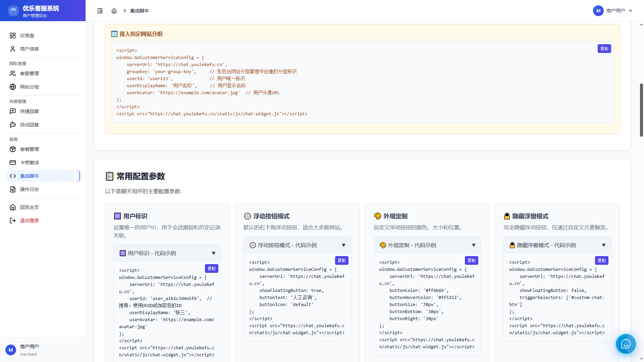The height and width of the screenshot is (362, 644).
Task: Open the floating chat widget button
Action: 626,344
